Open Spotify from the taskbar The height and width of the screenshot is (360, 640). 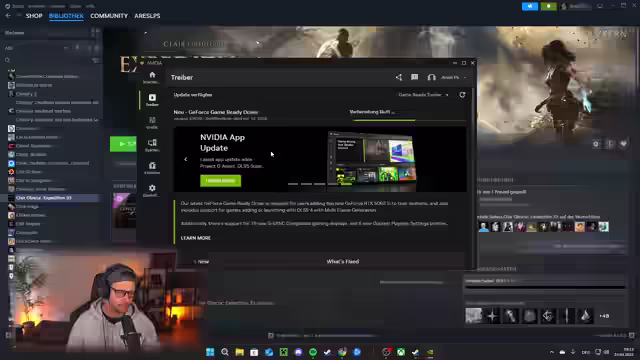click(313, 352)
